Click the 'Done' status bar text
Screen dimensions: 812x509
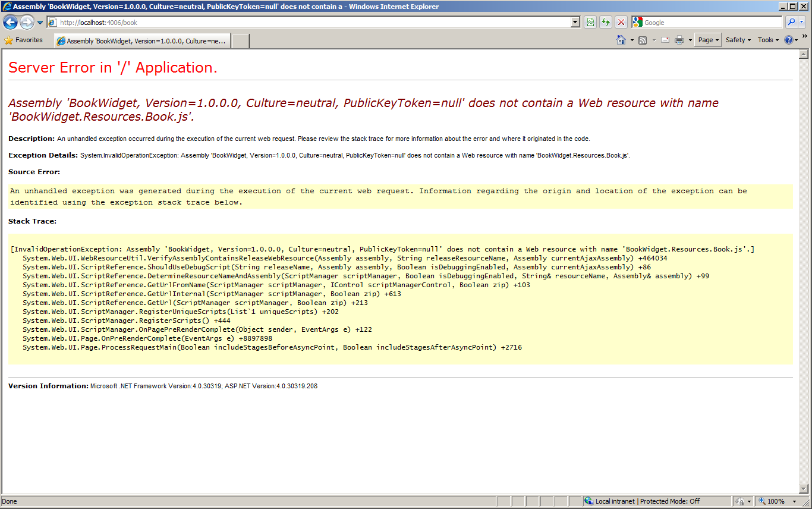(x=10, y=501)
